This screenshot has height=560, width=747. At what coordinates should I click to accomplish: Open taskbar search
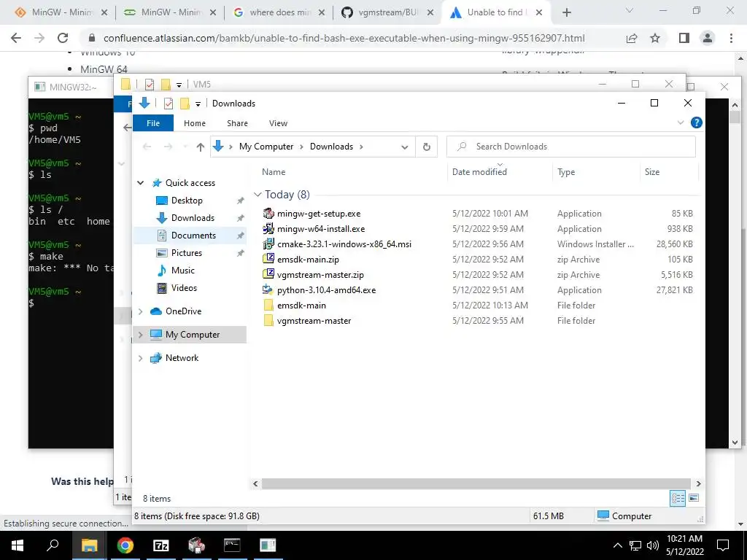53,545
